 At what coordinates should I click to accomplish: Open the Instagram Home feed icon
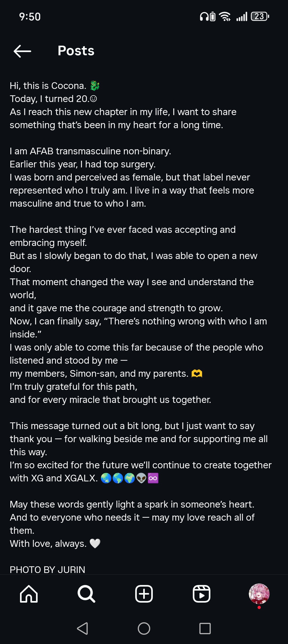[29, 594]
